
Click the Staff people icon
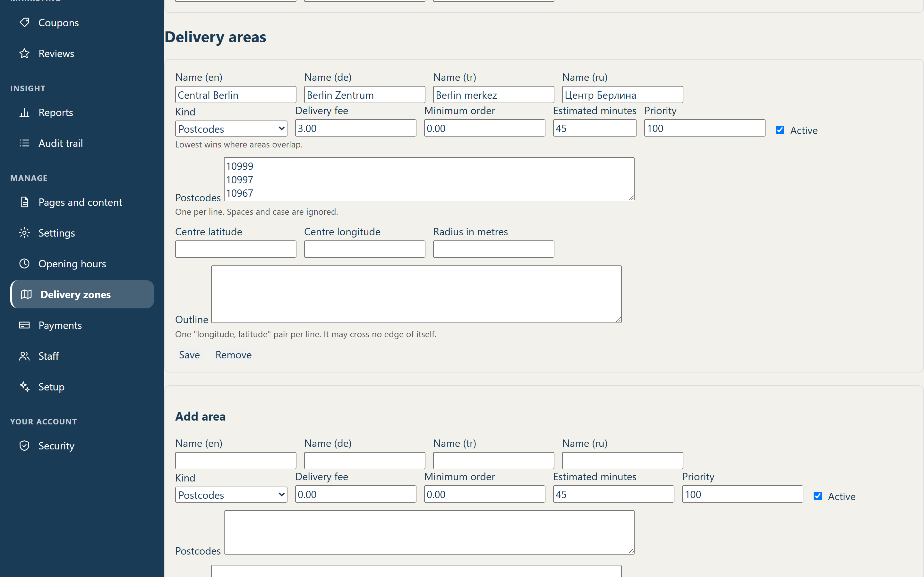coord(24,356)
